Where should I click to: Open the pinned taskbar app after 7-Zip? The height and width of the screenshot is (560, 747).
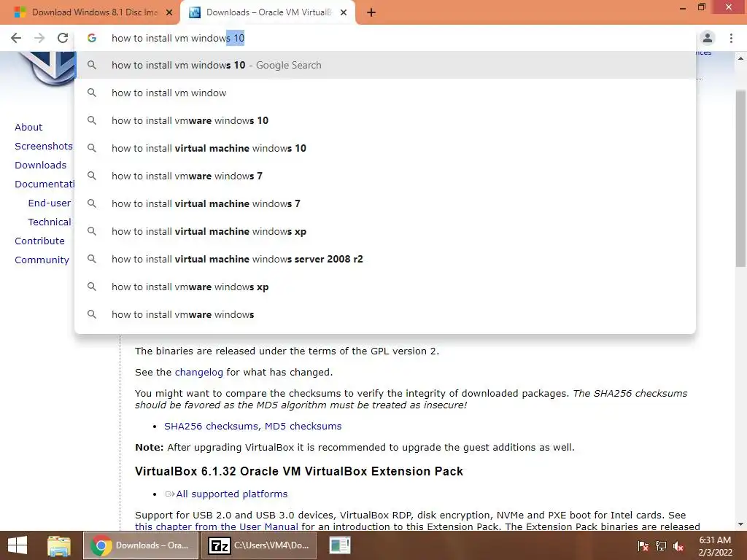340,545
